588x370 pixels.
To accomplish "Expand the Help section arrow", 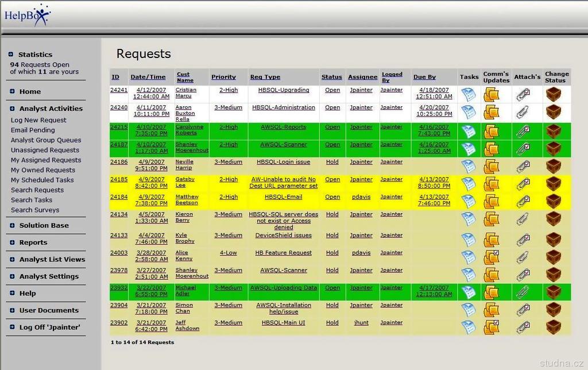I will [12, 293].
